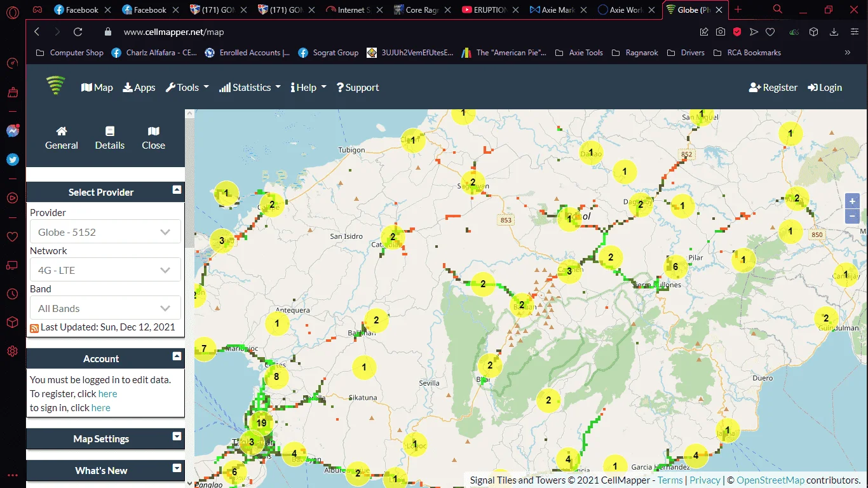
Task: Open the Support menu item
Action: tap(358, 88)
